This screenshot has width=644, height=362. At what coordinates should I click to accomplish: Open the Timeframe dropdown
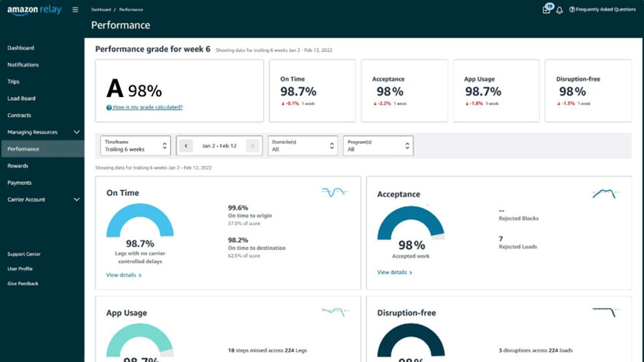(135, 146)
